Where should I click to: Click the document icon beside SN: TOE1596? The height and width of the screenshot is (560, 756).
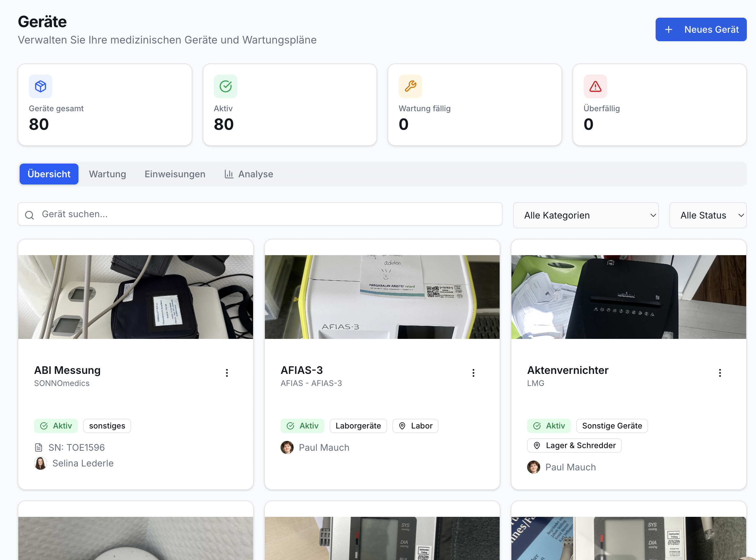(x=39, y=447)
